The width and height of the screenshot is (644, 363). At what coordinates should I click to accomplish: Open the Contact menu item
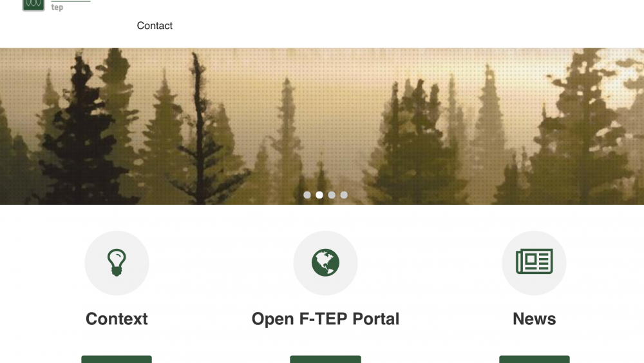pyautogui.click(x=155, y=26)
